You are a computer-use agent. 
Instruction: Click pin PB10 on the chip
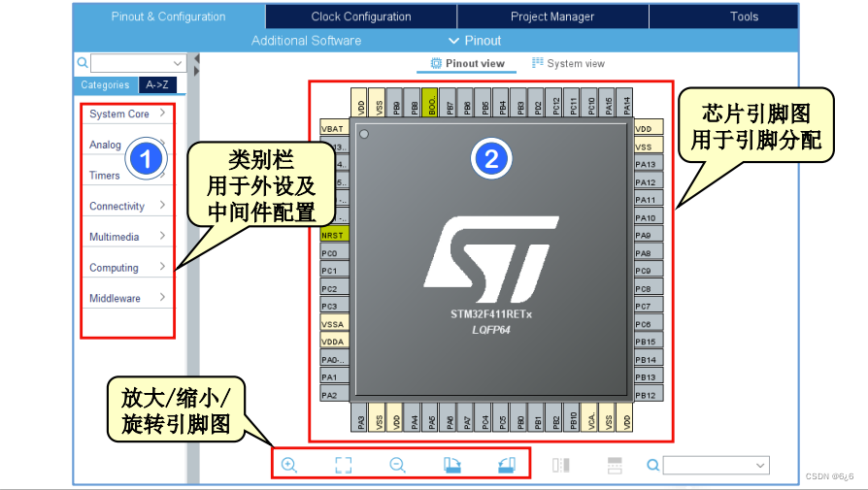coord(574,417)
